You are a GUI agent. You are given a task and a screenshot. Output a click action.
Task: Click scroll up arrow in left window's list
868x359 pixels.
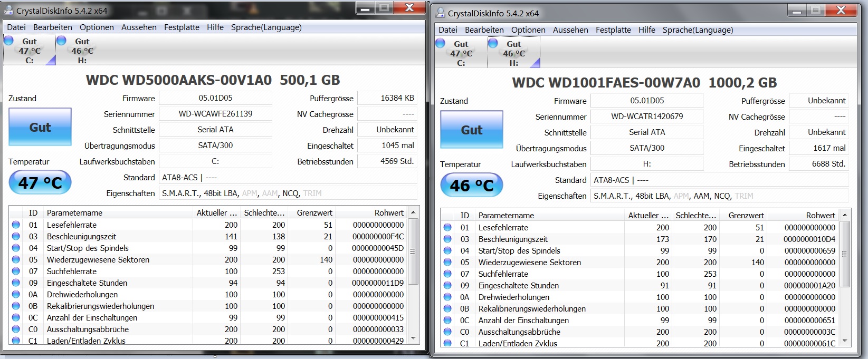(x=413, y=212)
